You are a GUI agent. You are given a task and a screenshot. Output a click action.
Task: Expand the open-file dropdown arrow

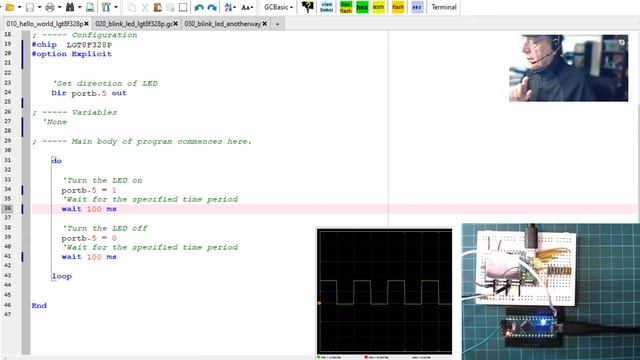point(19,7)
